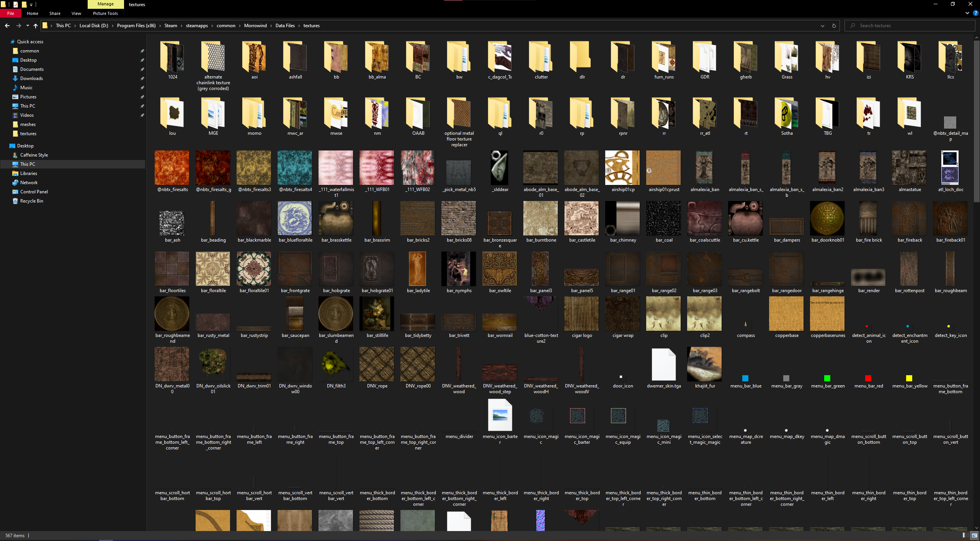Switch to the View tab

click(76, 13)
